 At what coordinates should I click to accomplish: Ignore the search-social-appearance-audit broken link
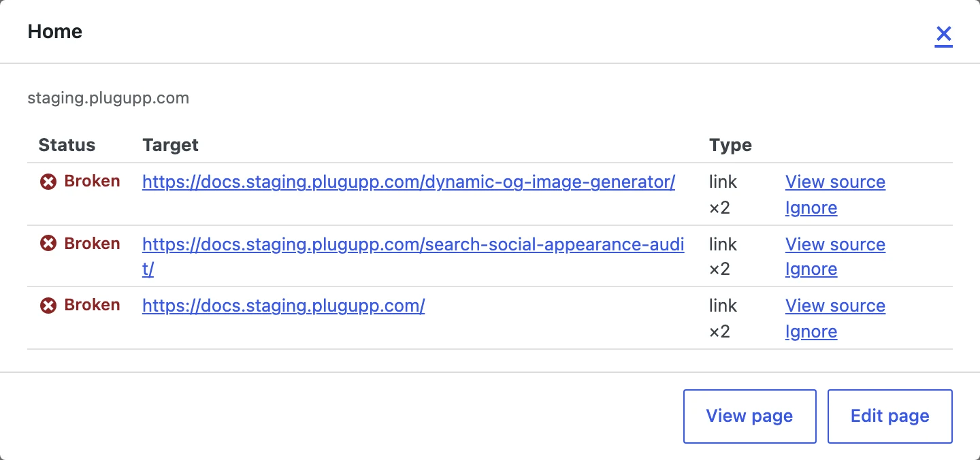[811, 269]
